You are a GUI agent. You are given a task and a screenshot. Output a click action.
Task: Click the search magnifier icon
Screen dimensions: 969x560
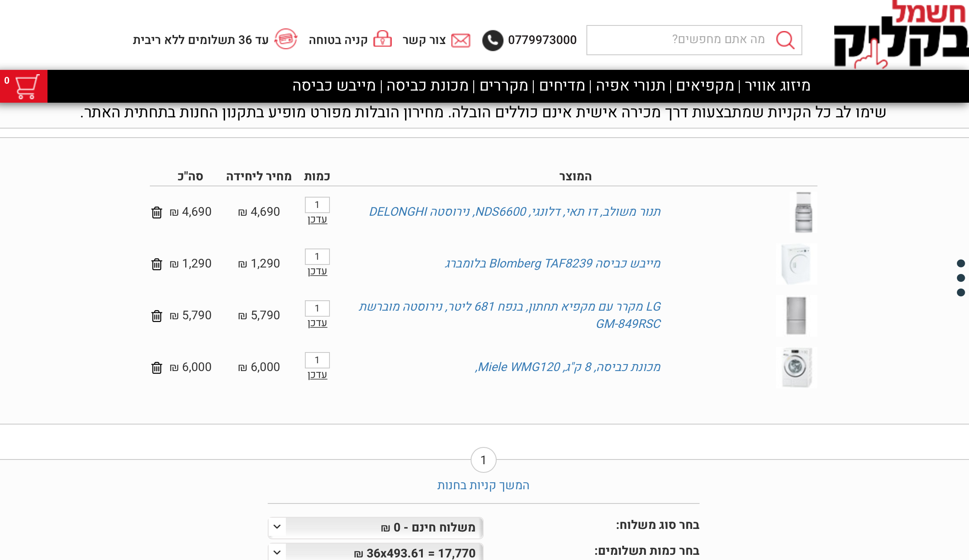pos(786,40)
